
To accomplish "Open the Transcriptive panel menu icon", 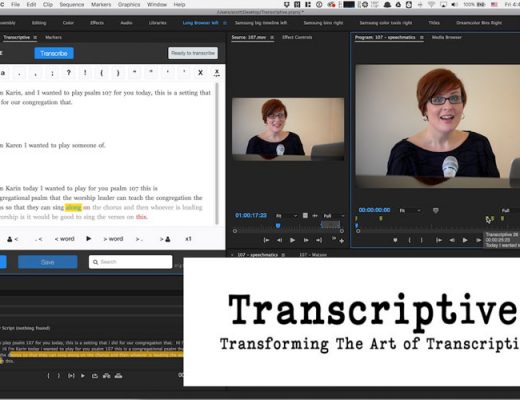I will point(35,37).
